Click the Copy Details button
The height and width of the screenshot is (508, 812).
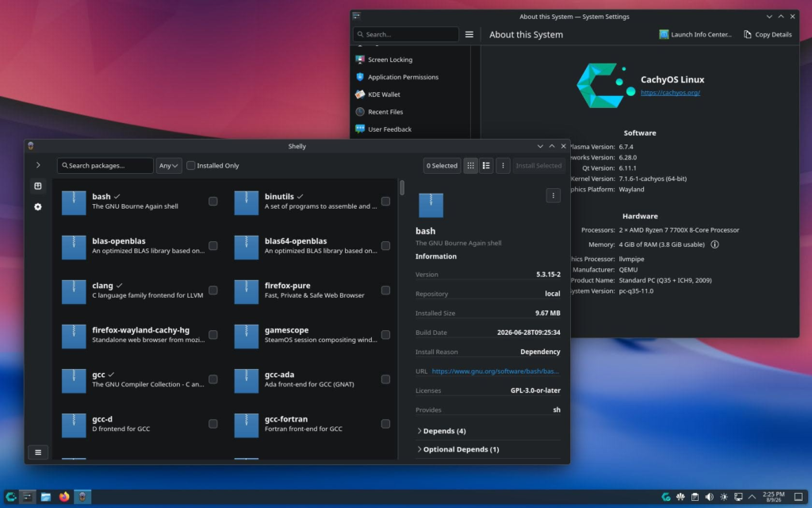tap(768, 35)
